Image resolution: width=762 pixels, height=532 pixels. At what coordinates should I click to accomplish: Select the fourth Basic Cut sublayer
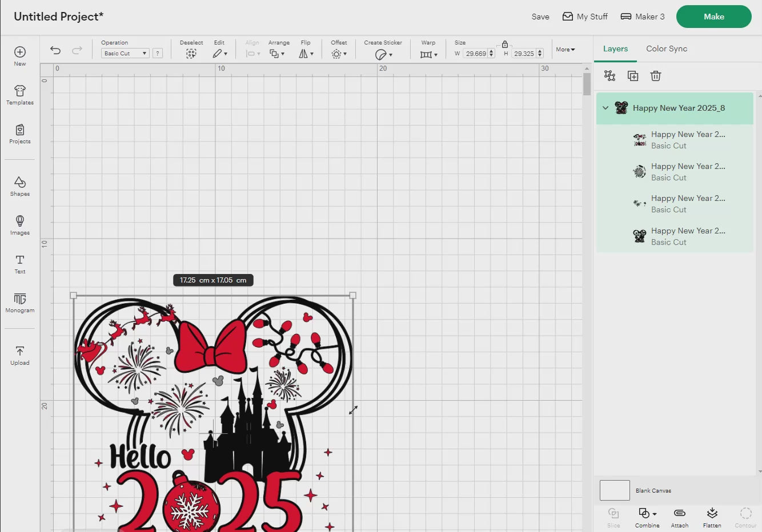[675, 236]
